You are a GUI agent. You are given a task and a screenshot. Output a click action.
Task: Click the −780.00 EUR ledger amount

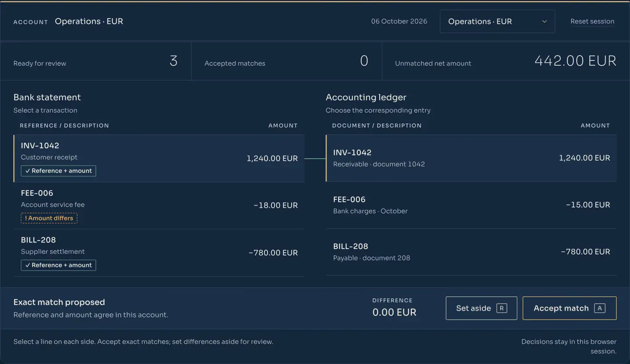[585, 252]
